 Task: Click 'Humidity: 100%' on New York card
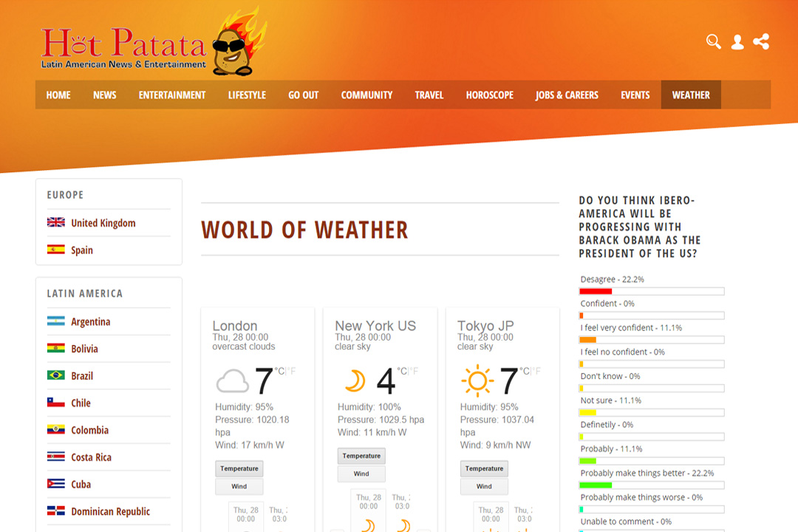369,407
